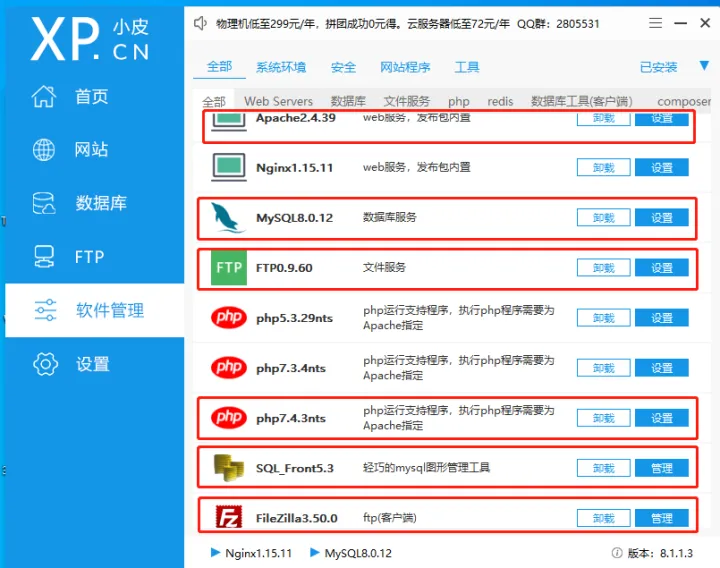The height and width of the screenshot is (568, 720).
Task: Click the php7.4.3nts name label
Action: pyautogui.click(x=291, y=418)
